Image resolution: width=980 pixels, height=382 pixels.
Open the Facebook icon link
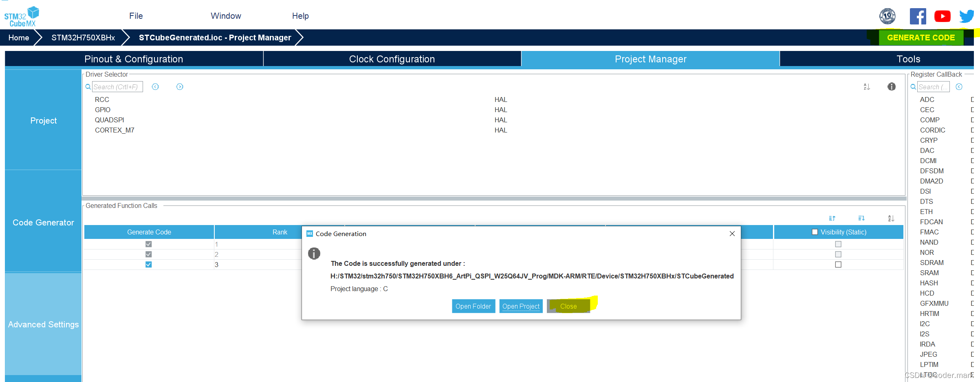(918, 16)
